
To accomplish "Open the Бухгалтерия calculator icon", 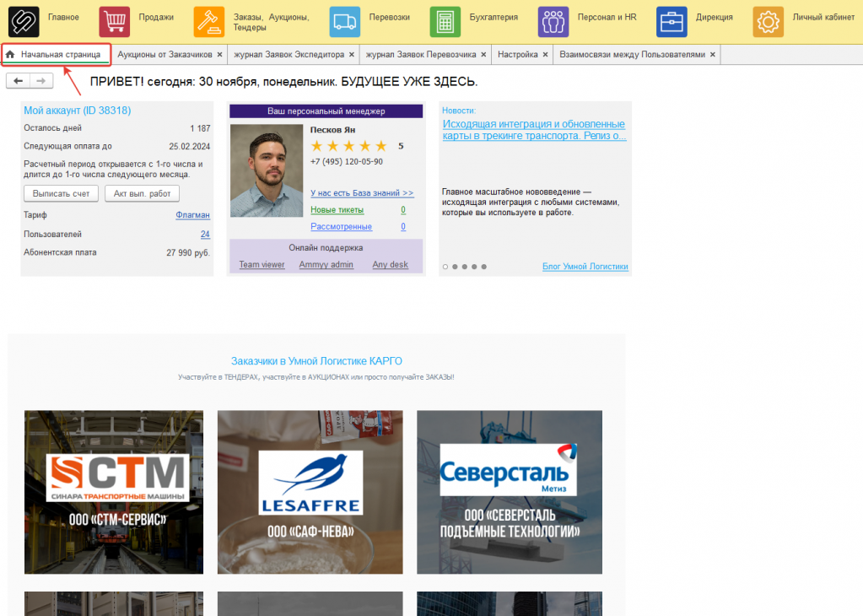I will point(445,21).
